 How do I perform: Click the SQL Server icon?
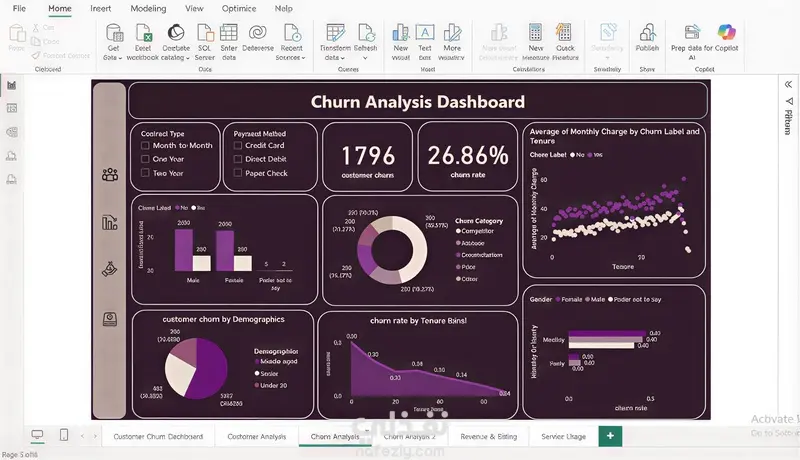point(205,34)
